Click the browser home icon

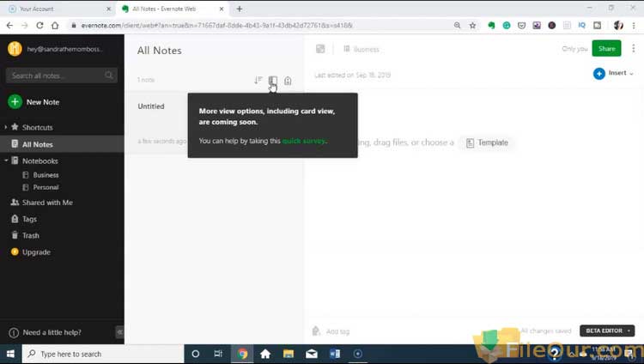click(x=55, y=26)
